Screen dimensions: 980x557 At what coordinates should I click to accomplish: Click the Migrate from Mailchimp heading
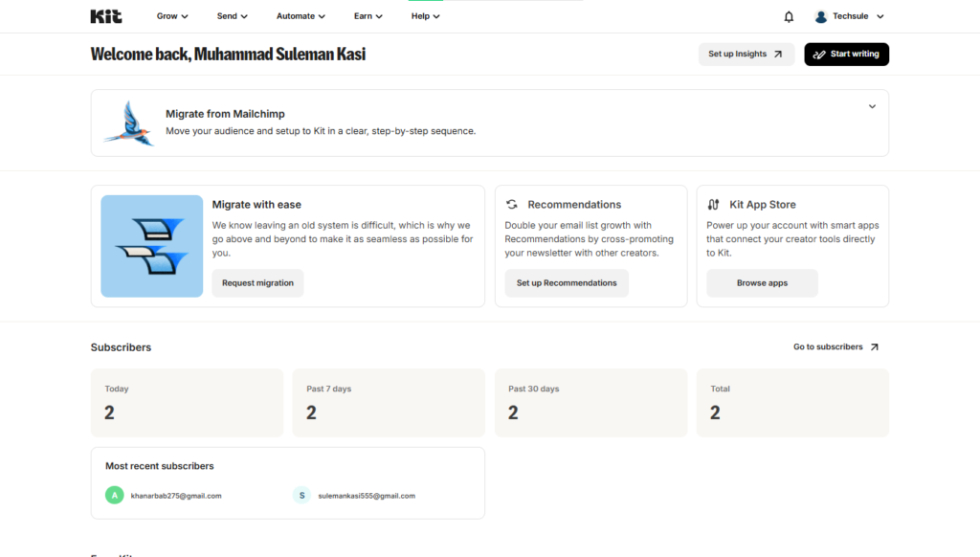pos(225,114)
